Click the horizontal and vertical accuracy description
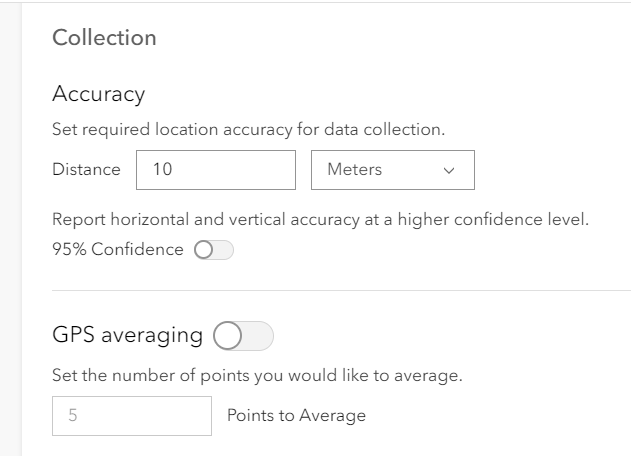This screenshot has width=631, height=456. (320, 220)
